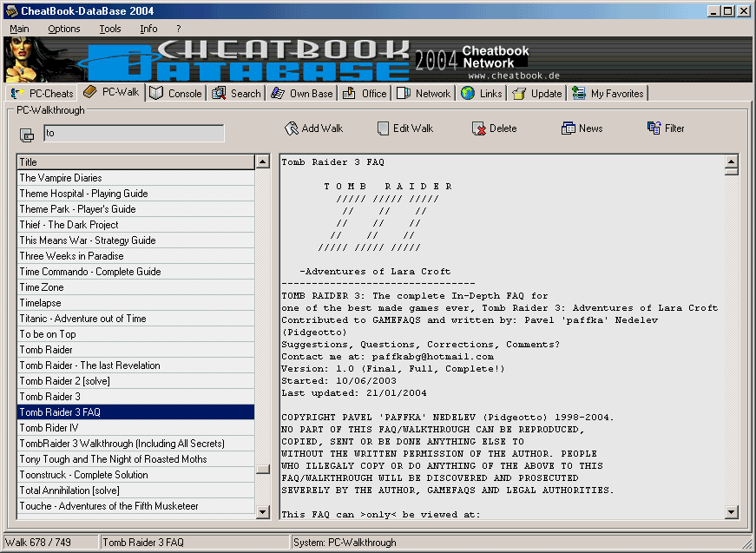Click the Edit Walk document icon
Viewport: 756px width, 553px height.
[383, 128]
